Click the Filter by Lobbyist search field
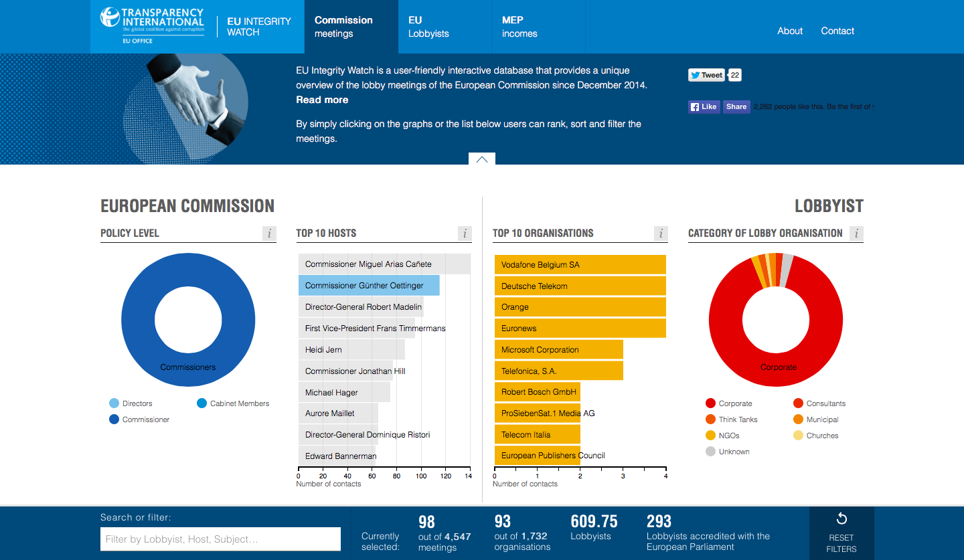 tap(220, 539)
